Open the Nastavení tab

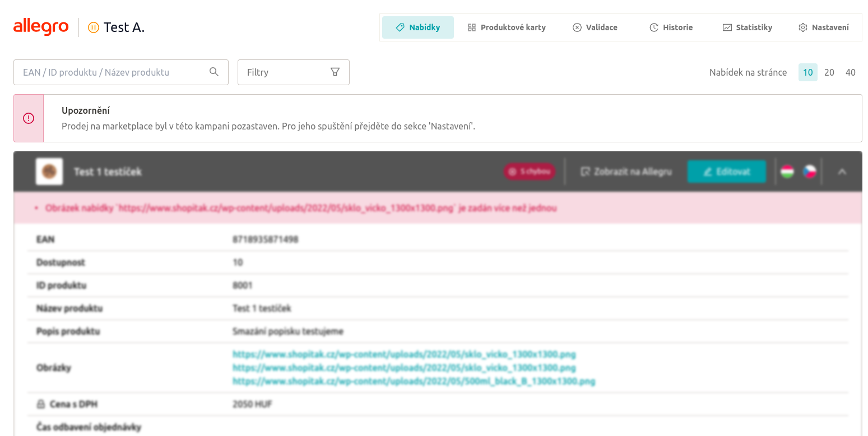[x=823, y=27]
